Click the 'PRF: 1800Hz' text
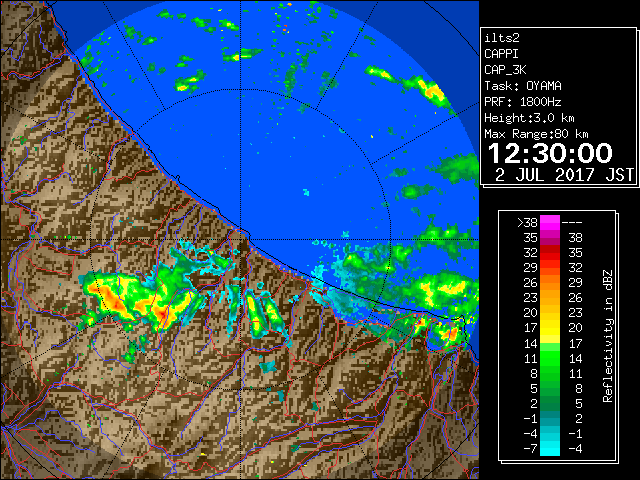This screenshot has width=640, height=480. tap(523, 102)
